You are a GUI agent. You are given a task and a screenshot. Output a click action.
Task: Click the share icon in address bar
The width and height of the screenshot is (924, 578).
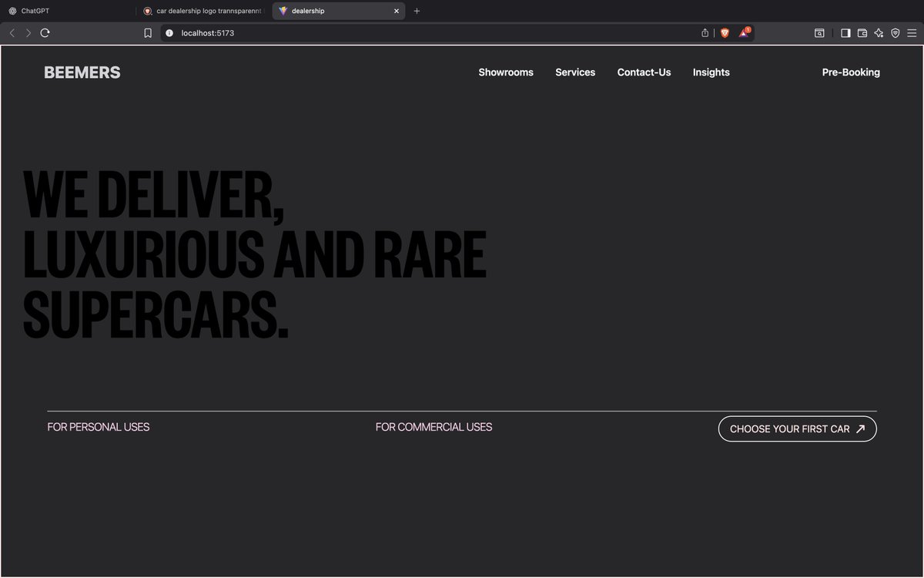[705, 33]
